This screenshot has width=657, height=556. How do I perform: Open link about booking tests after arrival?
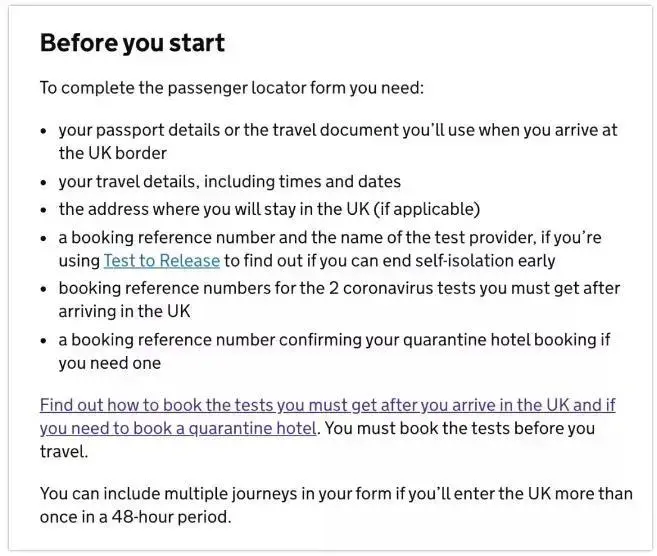[x=327, y=406]
